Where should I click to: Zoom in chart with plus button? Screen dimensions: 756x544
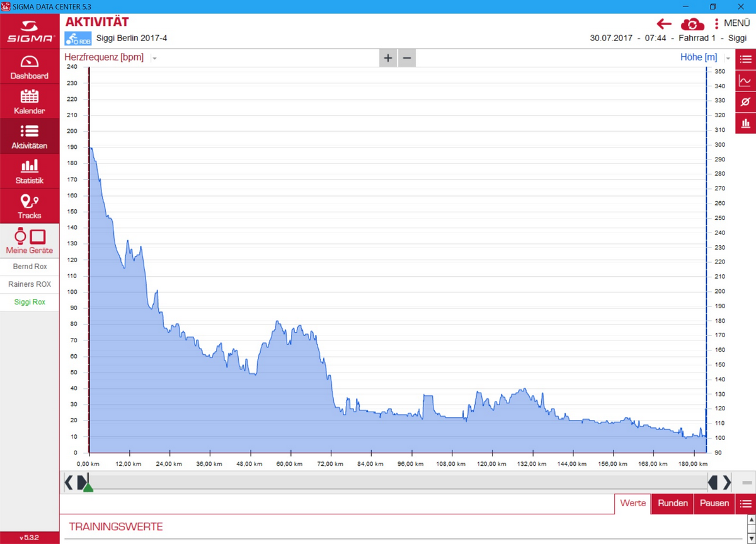pos(388,58)
